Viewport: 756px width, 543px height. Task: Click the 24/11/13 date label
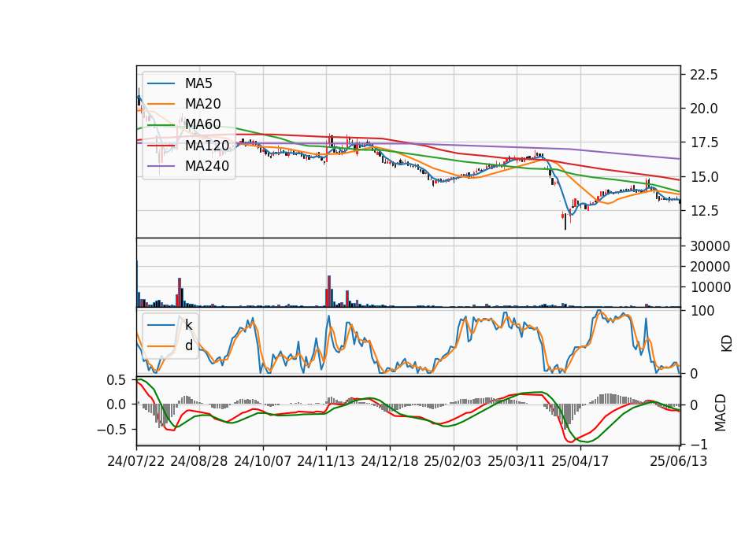tap(326, 461)
